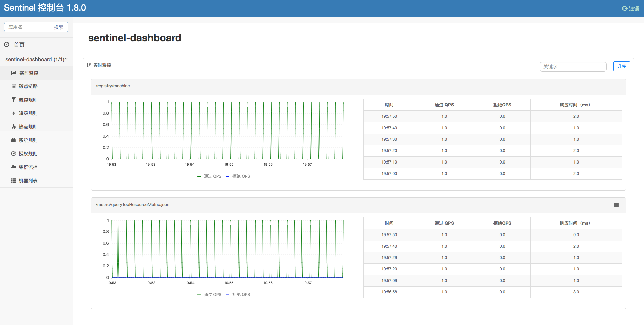The image size is (644, 325).
Task: Open the /metric/queryTopResourceMetric.json chart menu
Action: click(x=616, y=205)
